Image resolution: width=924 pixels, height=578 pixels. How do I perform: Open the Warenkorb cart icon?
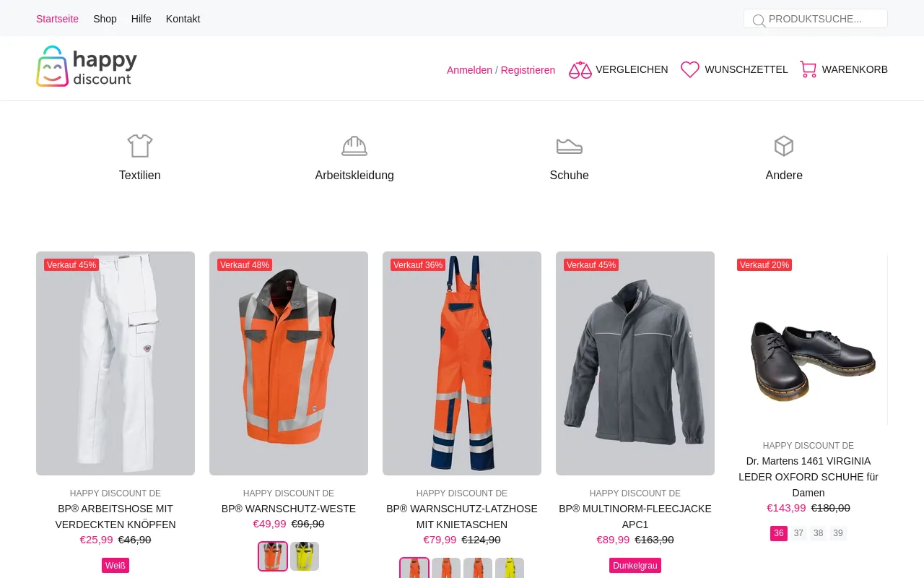[x=808, y=70]
